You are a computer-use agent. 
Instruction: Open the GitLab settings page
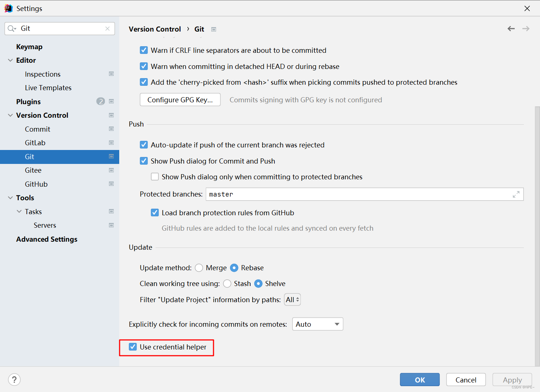35,143
